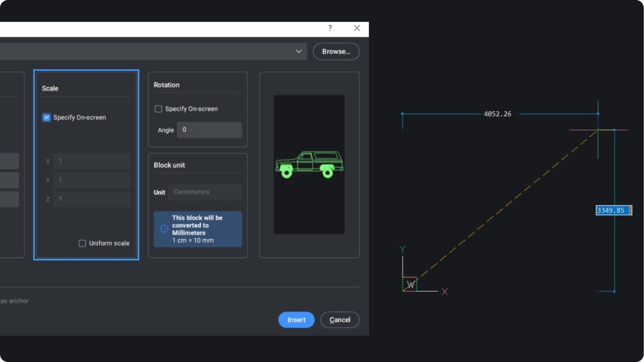644x362 pixels.
Task: Click the Scale X value field
Action: [92, 161]
